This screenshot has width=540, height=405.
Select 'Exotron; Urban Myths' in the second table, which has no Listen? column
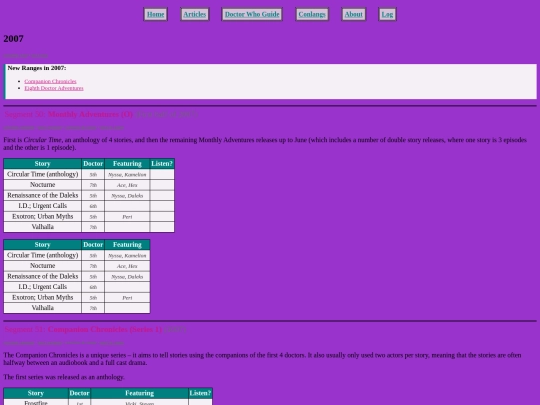click(x=43, y=297)
